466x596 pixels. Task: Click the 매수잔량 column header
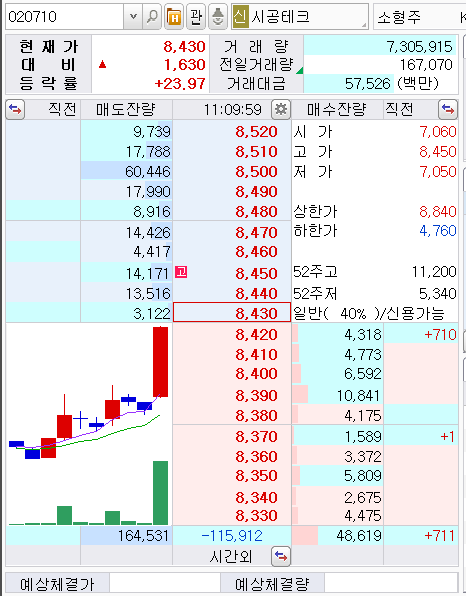337,110
